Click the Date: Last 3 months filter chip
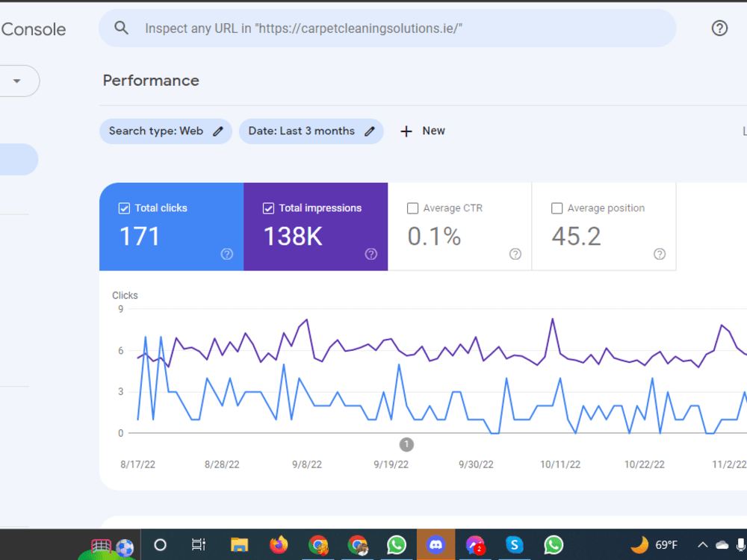The width and height of the screenshot is (747, 560). click(311, 131)
